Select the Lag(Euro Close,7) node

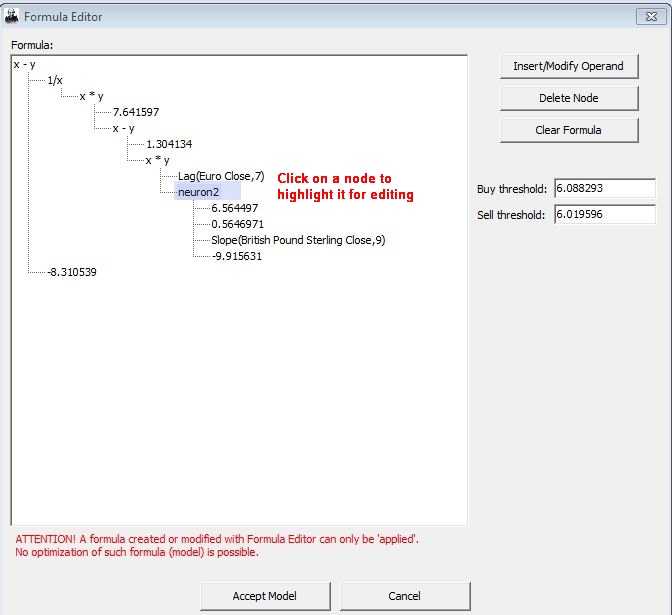pos(221,176)
